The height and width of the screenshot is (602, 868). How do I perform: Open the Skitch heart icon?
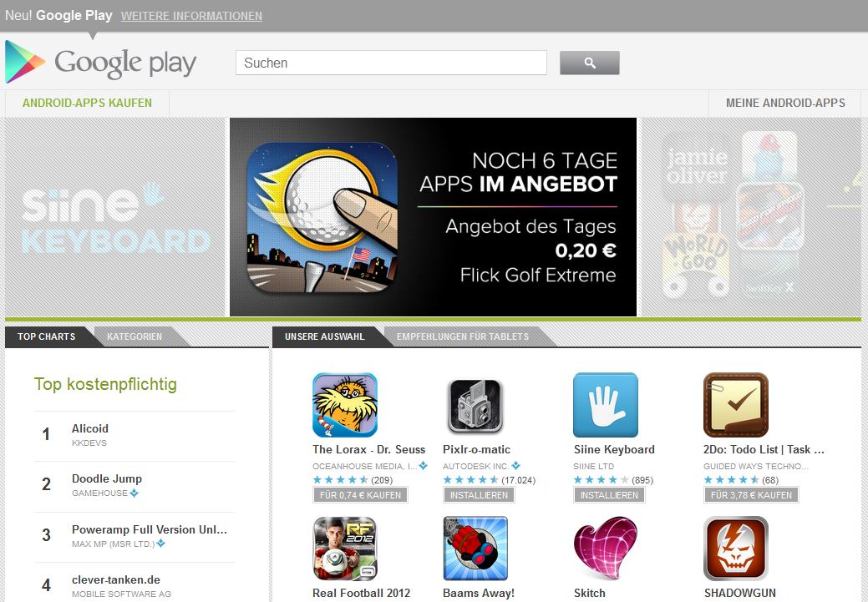pos(606,549)
